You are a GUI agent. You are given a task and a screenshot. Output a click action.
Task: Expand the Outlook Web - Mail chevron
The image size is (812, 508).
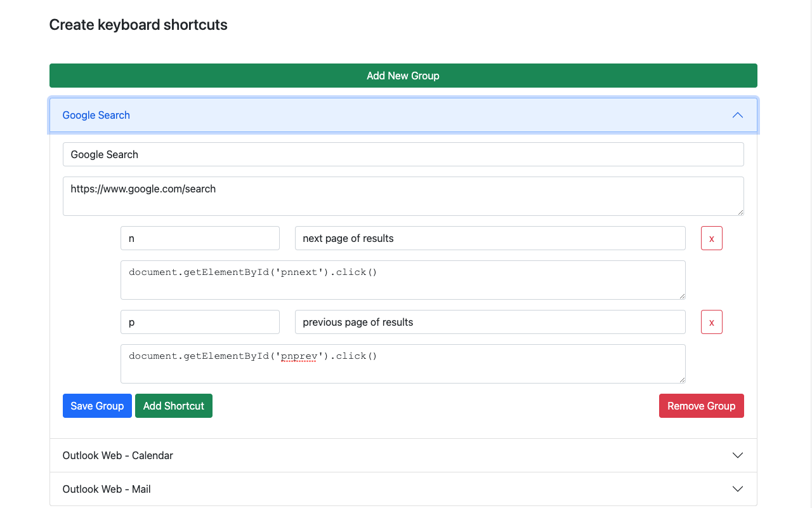pos(737,489)
